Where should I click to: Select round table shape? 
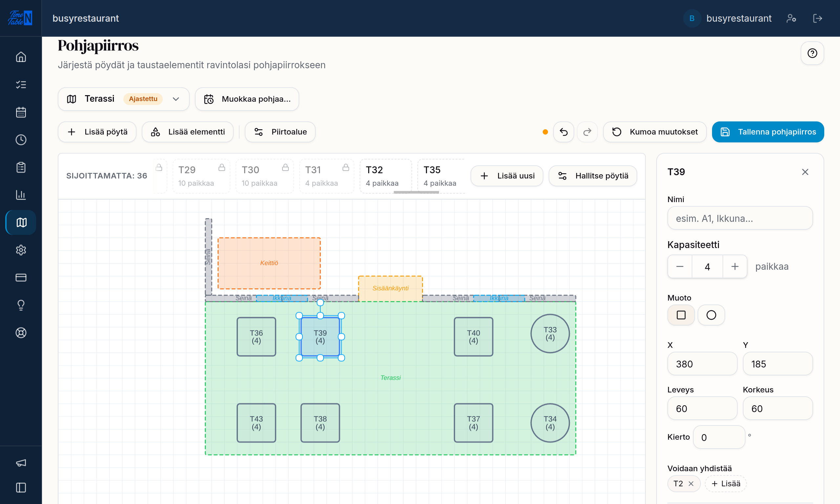(x=711, y=315)
